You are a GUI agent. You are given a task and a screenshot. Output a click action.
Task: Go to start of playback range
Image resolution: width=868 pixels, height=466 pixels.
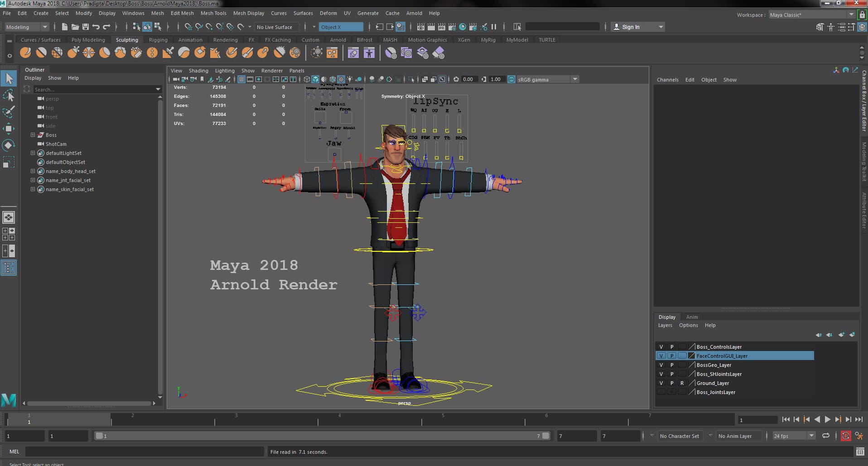(x=786, y=420)
